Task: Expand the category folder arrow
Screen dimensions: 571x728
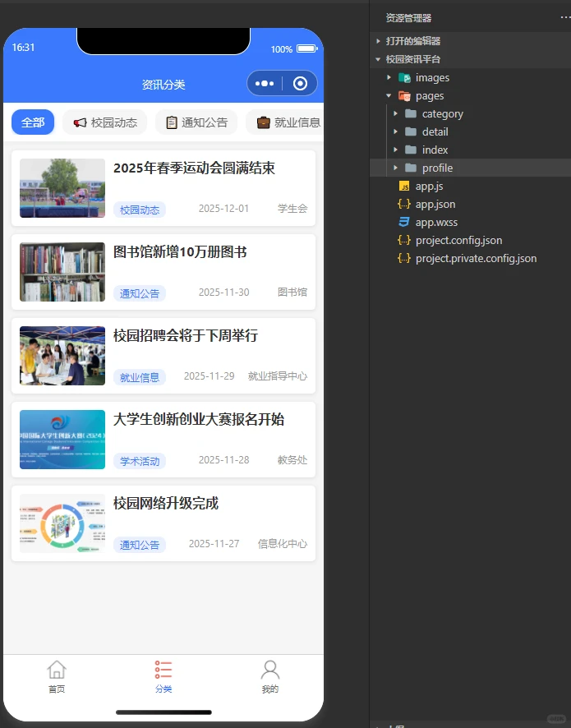Action: point(395,113)
